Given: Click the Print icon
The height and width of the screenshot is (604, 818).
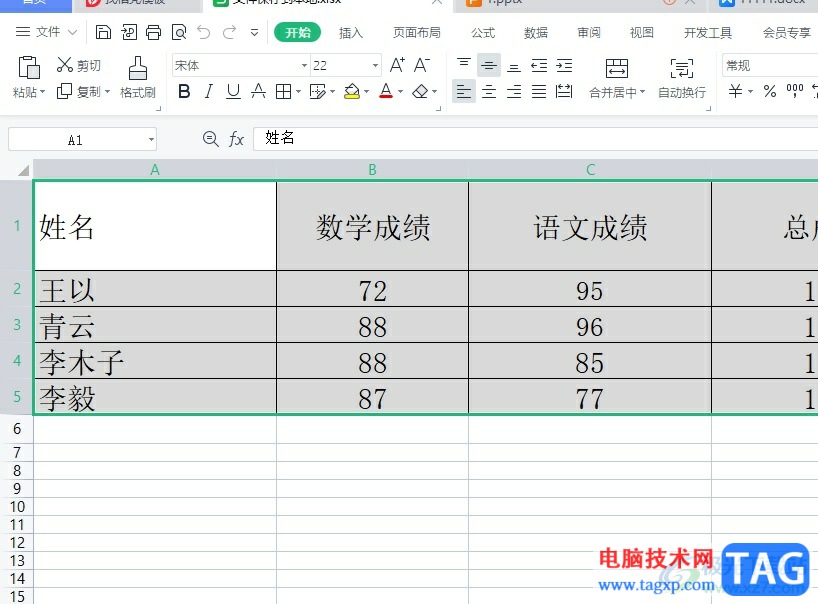Looking at the screenshot, I should (153, 32).
